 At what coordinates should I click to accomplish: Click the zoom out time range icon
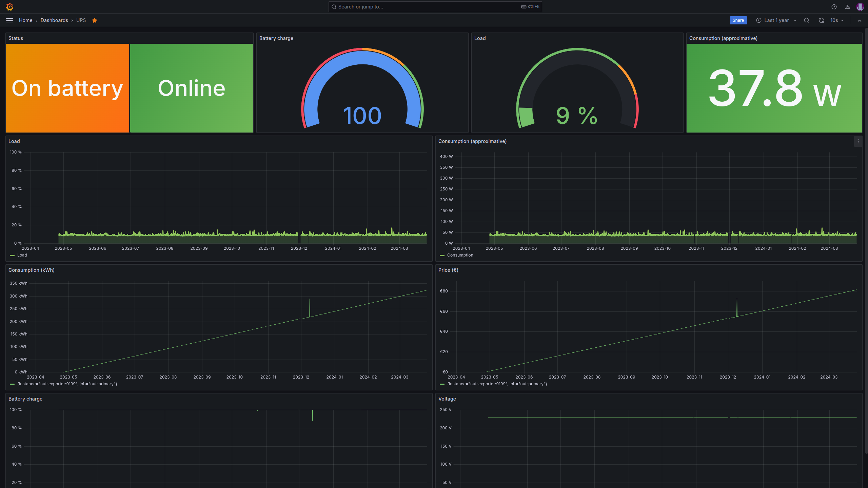[807, 20]
